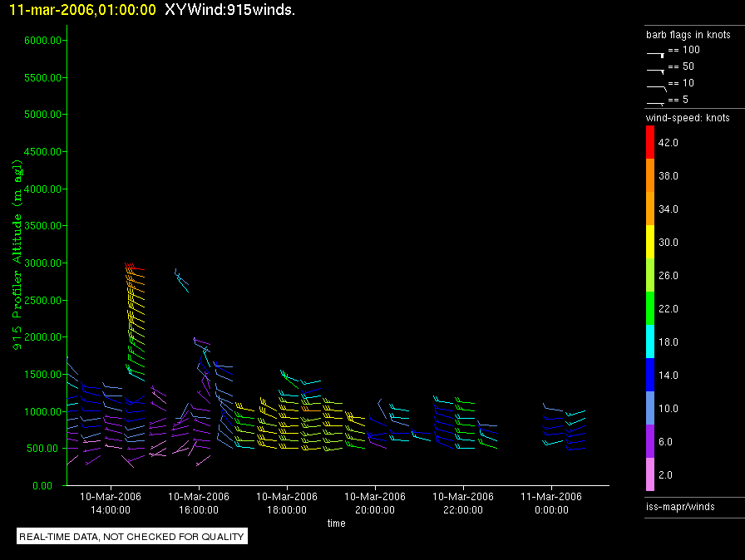Click the 11-Mar-2006 0:00:00 time axis label
The image size is (745, 560).
[552, 503]
